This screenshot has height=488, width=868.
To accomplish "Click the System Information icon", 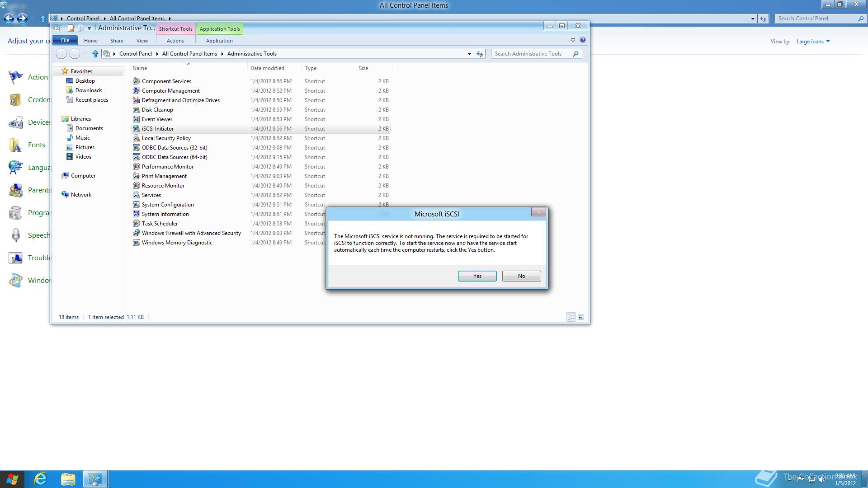I will (x=136, y=214).
